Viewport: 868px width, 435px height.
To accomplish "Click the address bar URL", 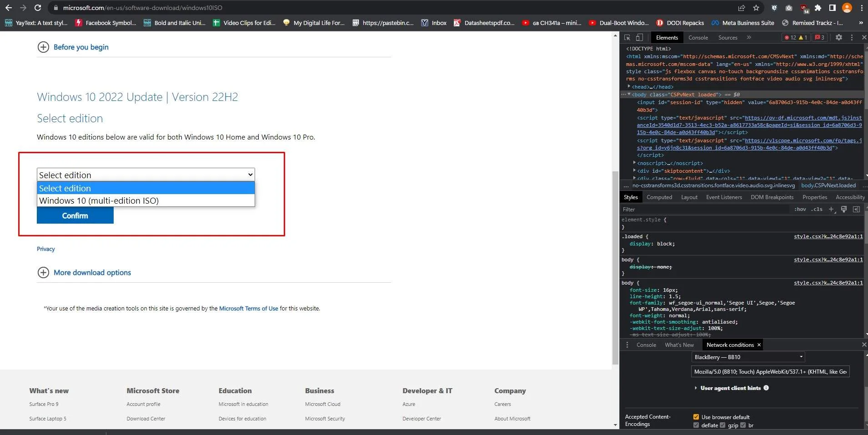I will point(142,8).
